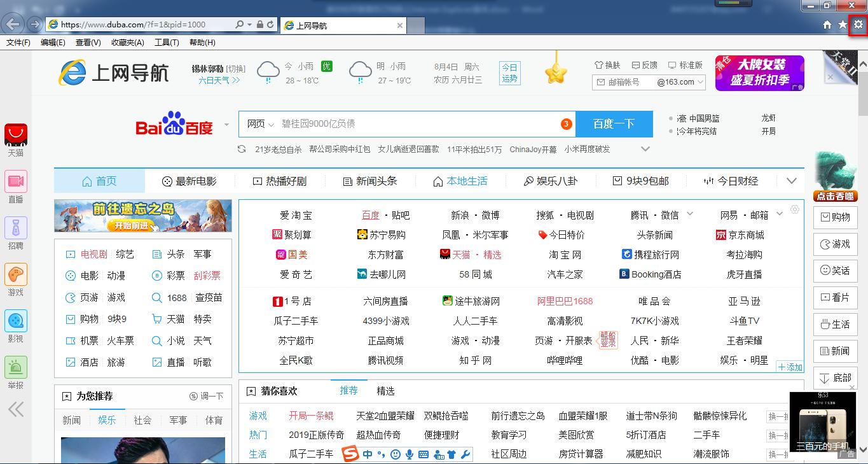Open 六日天气 forecast link
Viewport: 868px width, 464px height.
point(219,80)
